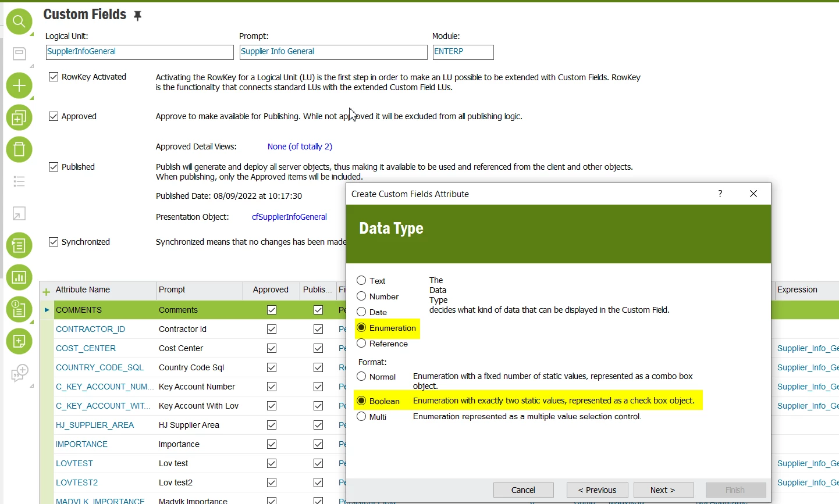Click the green plus icon to add
This screenshot has width=839, height=504.
pyautogui.click(x=19, y=85)
